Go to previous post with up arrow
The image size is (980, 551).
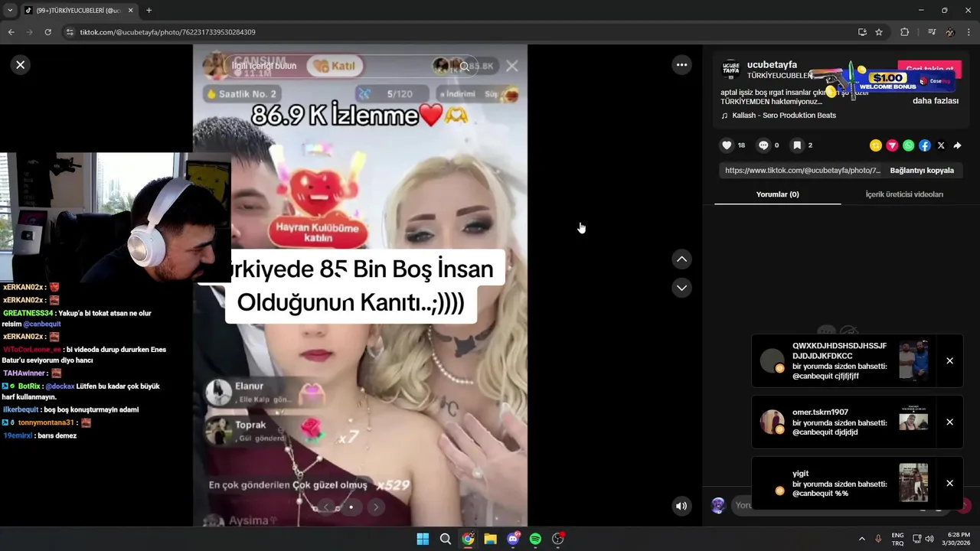pos(681,259)
